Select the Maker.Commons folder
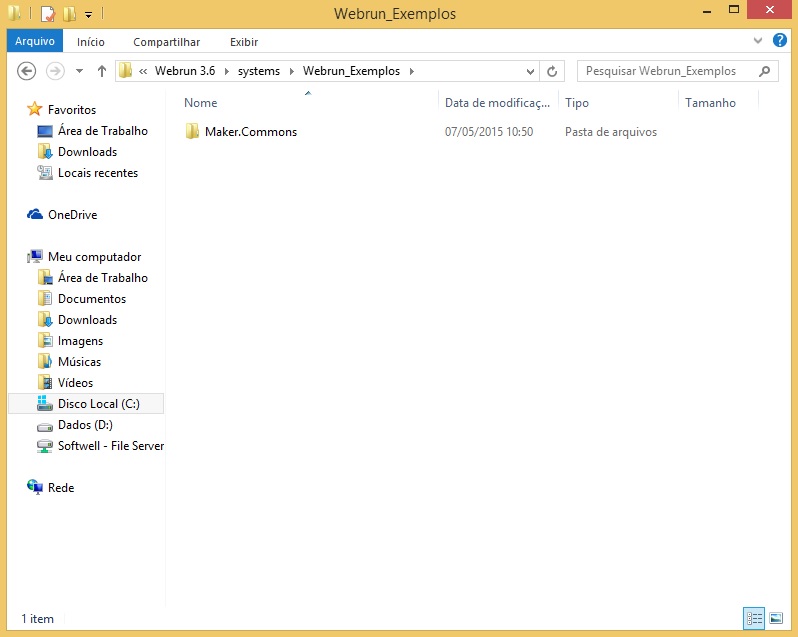This screenshot has width=798, height=637. click(x=250, y=132)
